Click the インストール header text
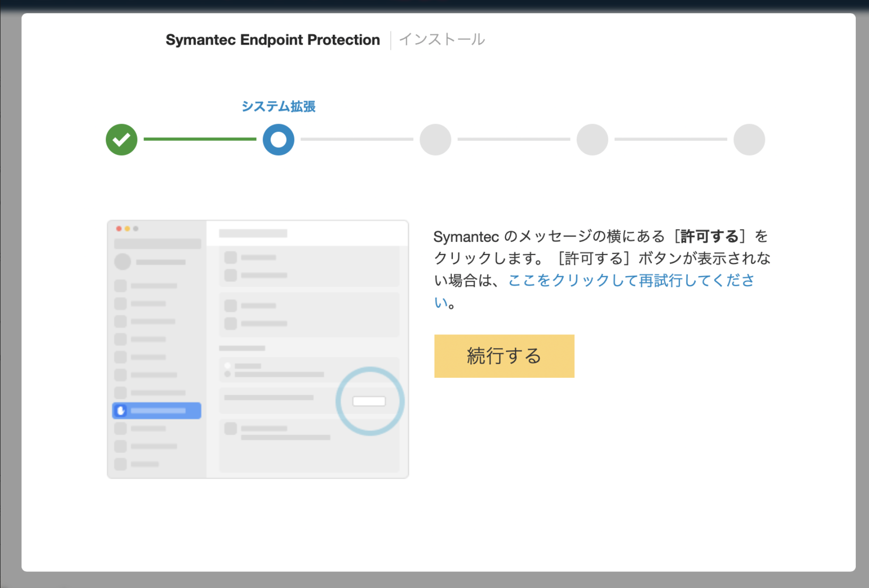This screenshot has width=869, height=588. pyautogui.click(x=442, y=40)
